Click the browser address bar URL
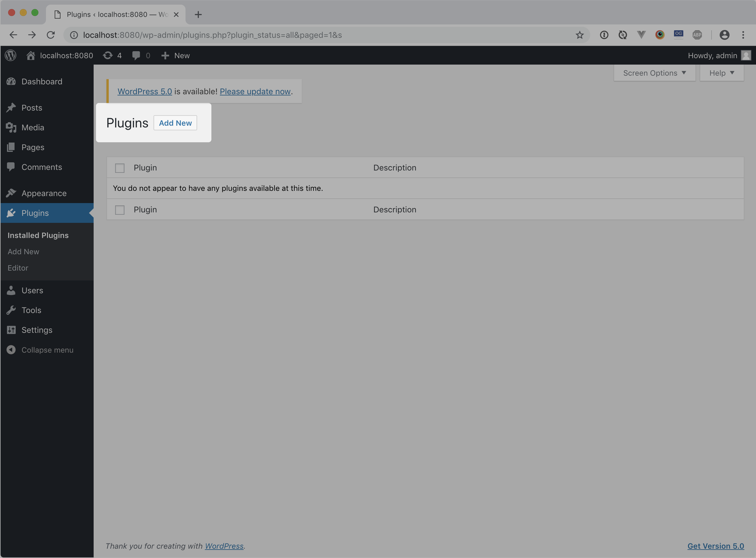This screenshot has width=756, height=558. click(x=212, y=35)
